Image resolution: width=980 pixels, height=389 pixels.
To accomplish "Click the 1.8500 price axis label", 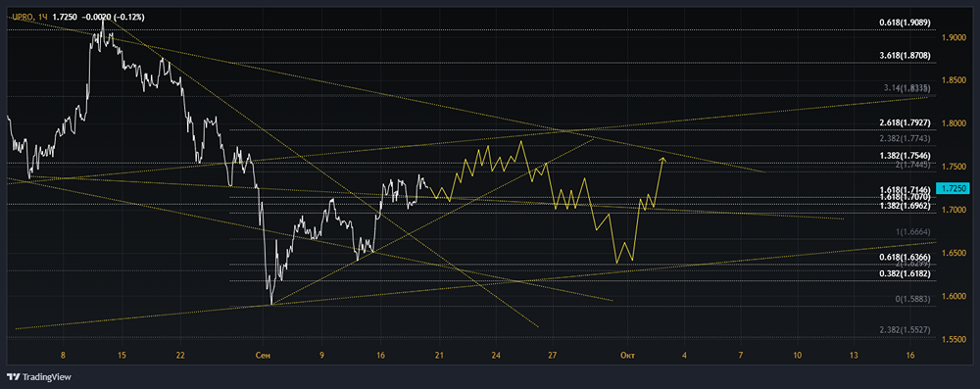I will [x=953, y=80].
